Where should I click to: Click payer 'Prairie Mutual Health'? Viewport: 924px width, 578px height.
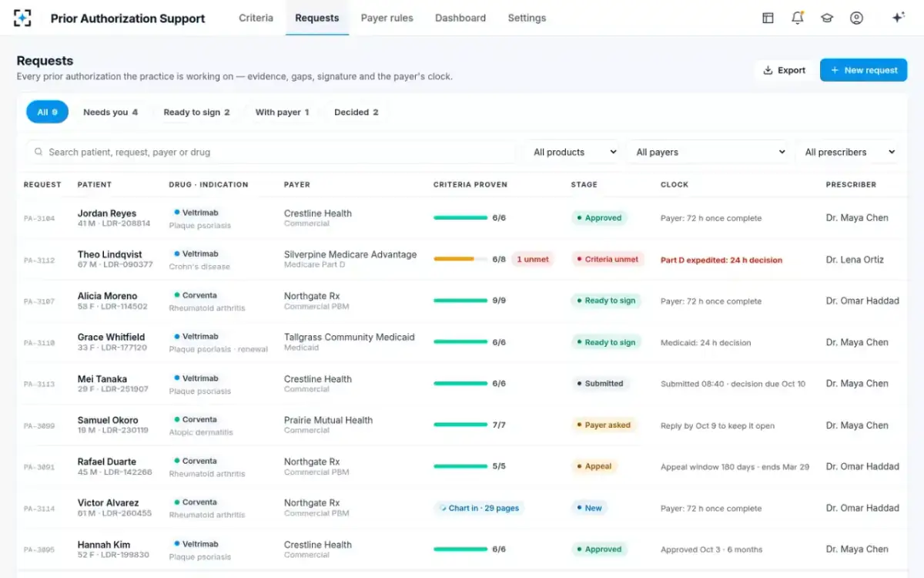328,420
